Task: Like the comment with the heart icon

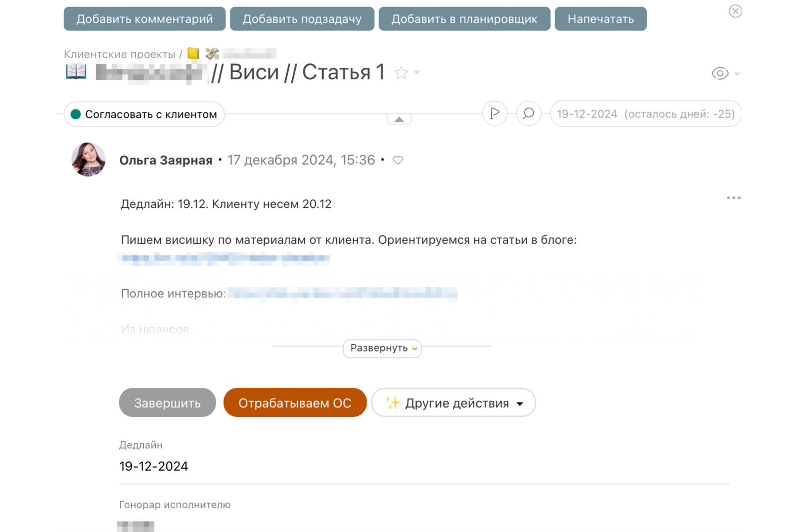Action: pos(398,160)
